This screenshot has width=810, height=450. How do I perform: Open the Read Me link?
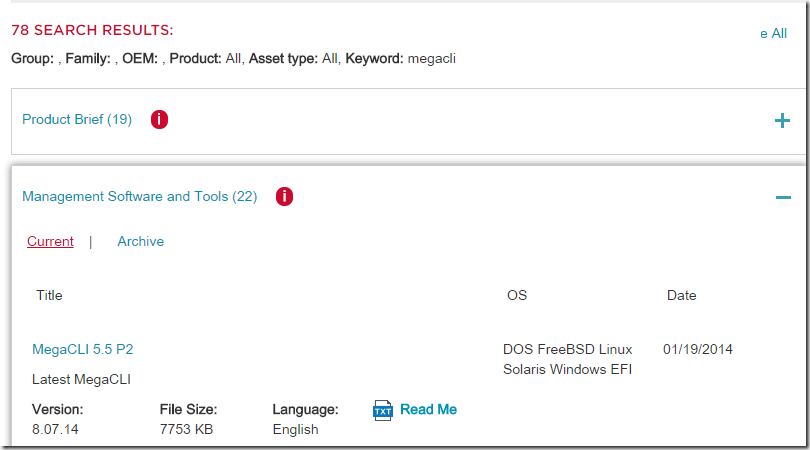[x=428, y=410]
